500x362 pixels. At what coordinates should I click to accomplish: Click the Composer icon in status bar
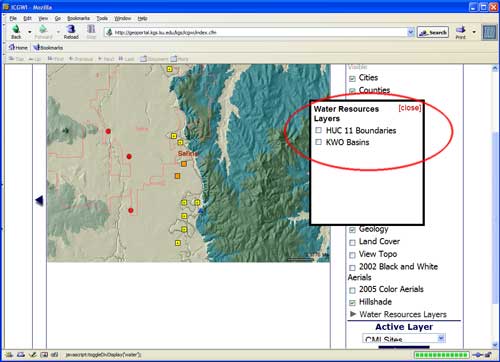(33, 355)
